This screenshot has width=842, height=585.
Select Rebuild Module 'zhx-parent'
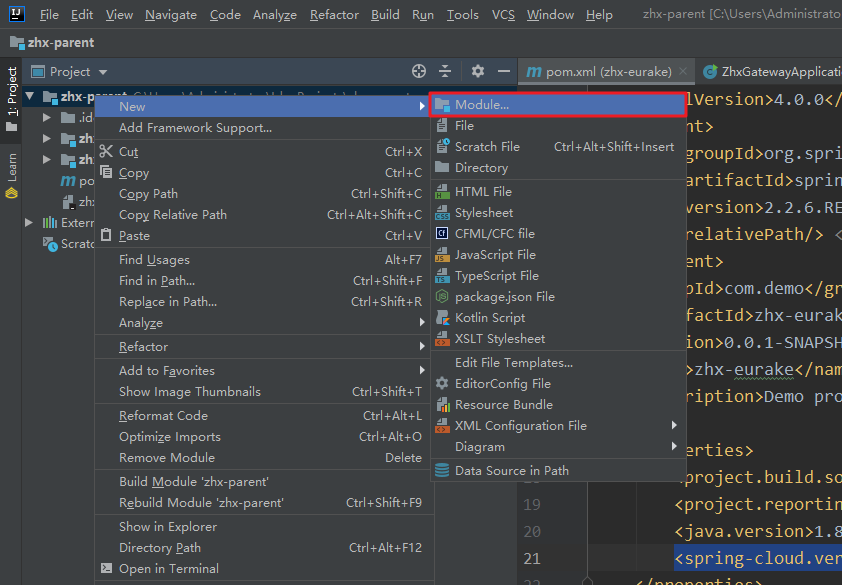tap(264, 502)
